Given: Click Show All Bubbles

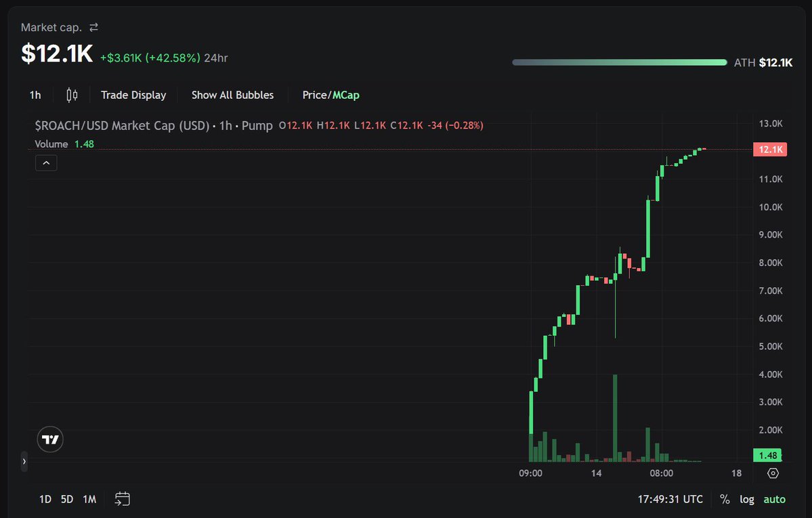Looking at the screenshot, I should (x=232, y=95).
